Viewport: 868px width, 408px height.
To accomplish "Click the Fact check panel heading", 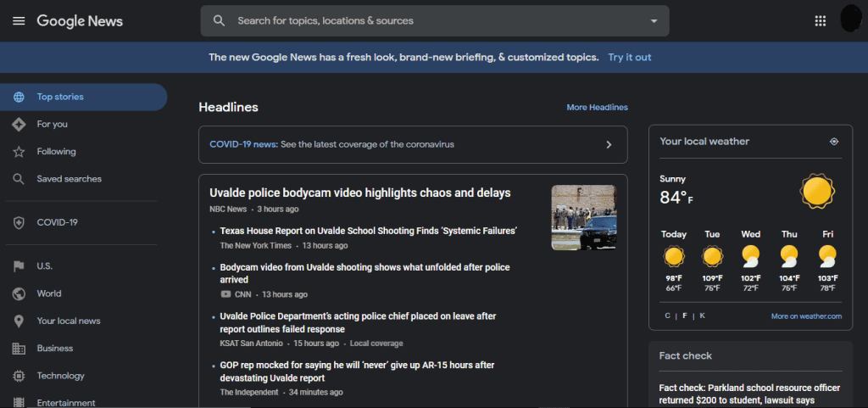I will pyautogui.click(x=685, y=356).
